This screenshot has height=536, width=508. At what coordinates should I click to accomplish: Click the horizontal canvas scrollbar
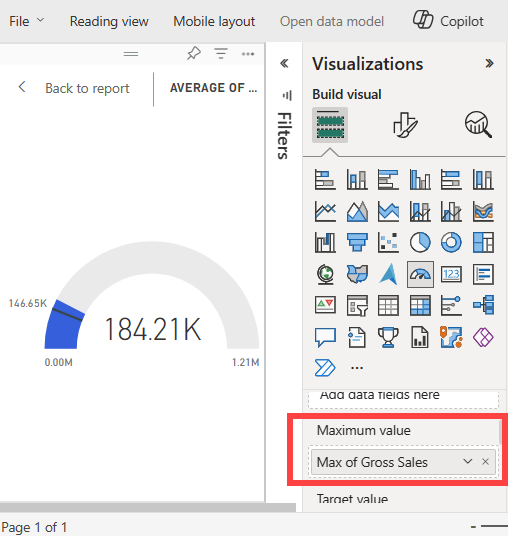click(148, 507)
